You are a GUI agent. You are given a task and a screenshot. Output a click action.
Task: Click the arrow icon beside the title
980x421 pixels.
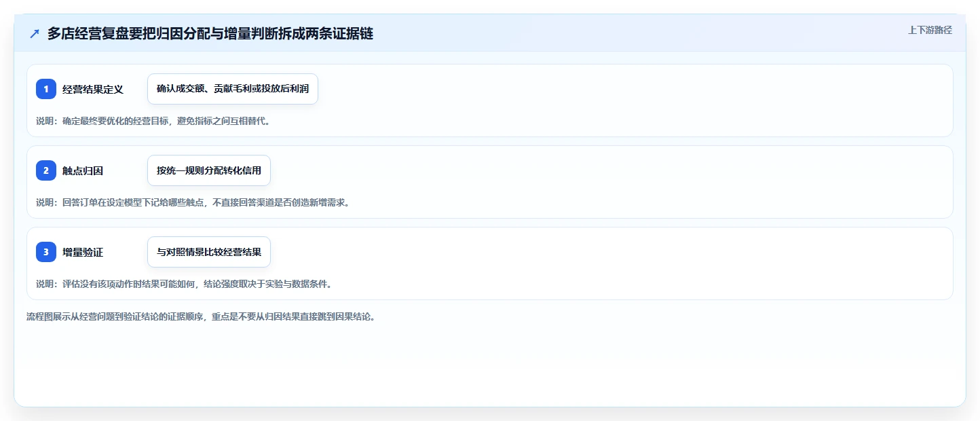pos(35,34)
